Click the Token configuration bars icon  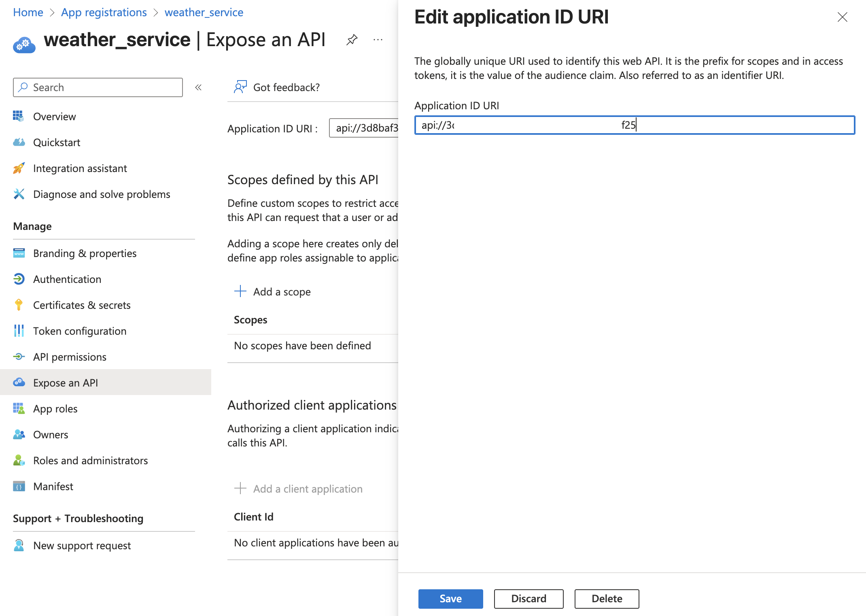click(x=19, y=331)
